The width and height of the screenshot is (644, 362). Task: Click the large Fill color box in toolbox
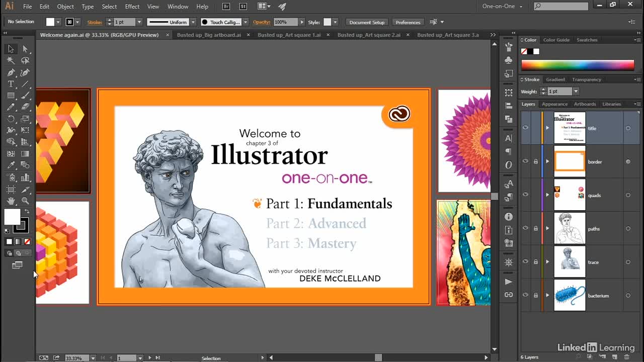(x=12, y=217)
